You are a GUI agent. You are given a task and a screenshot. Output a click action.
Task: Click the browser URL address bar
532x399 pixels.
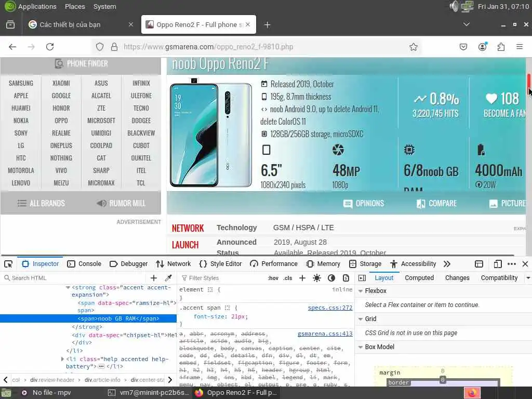256,47
